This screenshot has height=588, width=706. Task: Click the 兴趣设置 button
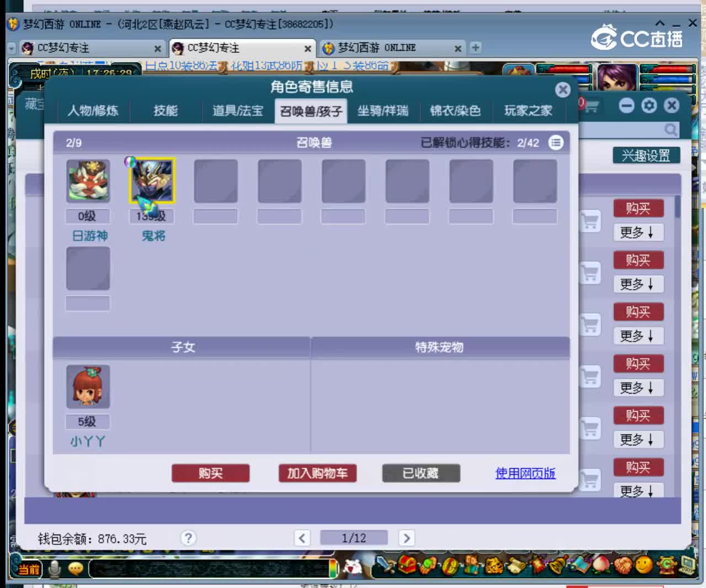pyautogui.click(x=646, y=156)
